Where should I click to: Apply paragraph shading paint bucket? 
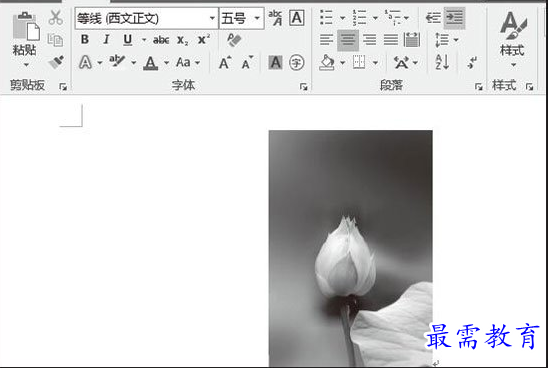pos(327,63)
